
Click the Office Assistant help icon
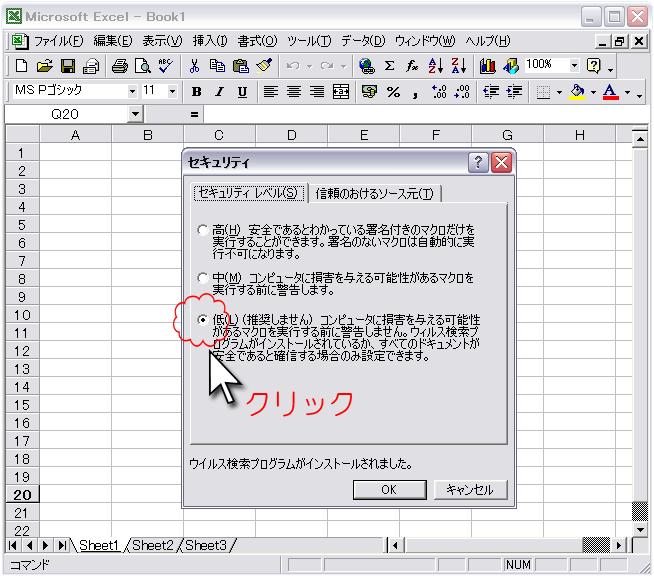(594, 66)
